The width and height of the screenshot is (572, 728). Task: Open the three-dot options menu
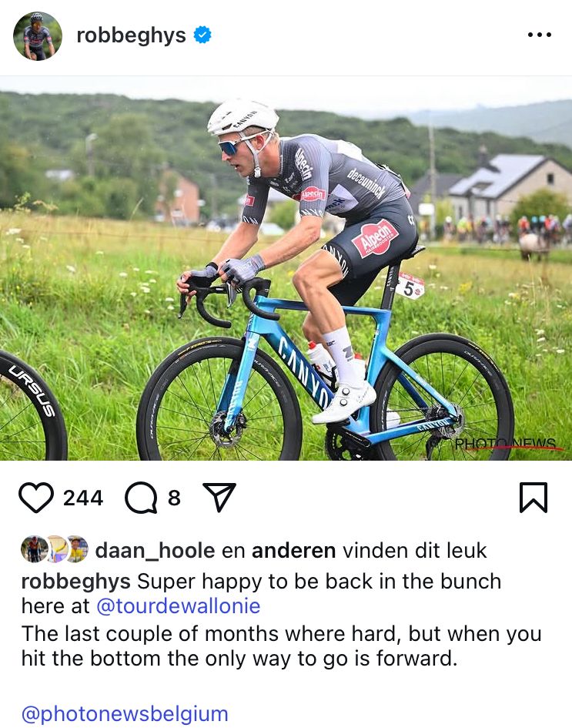pyautogui.click(x=540, y=35)
